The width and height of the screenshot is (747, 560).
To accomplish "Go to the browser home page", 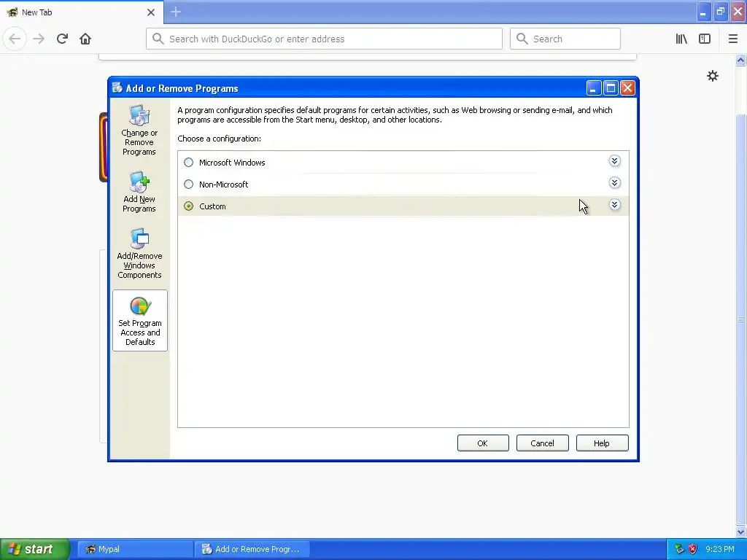I will (x=85, y=39).
